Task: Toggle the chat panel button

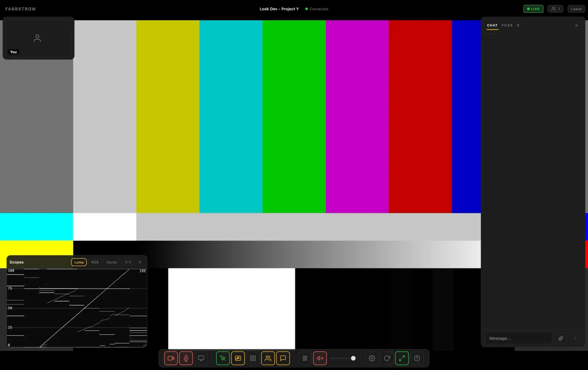Action: tap(283, 358)
